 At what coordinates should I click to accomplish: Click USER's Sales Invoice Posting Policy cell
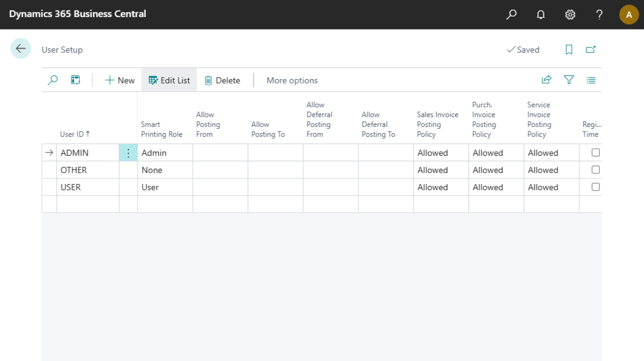441,187
